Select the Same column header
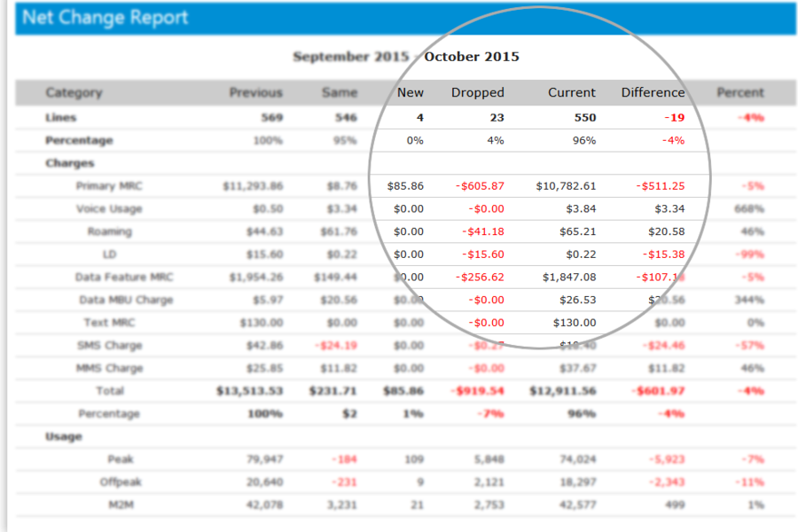 click(x=340, y=92)
